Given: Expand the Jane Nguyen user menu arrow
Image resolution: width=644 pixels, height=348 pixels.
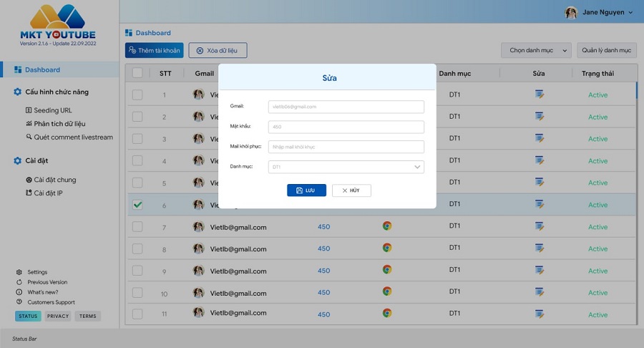Looking at the screenshot, I should tap(630, 13).
